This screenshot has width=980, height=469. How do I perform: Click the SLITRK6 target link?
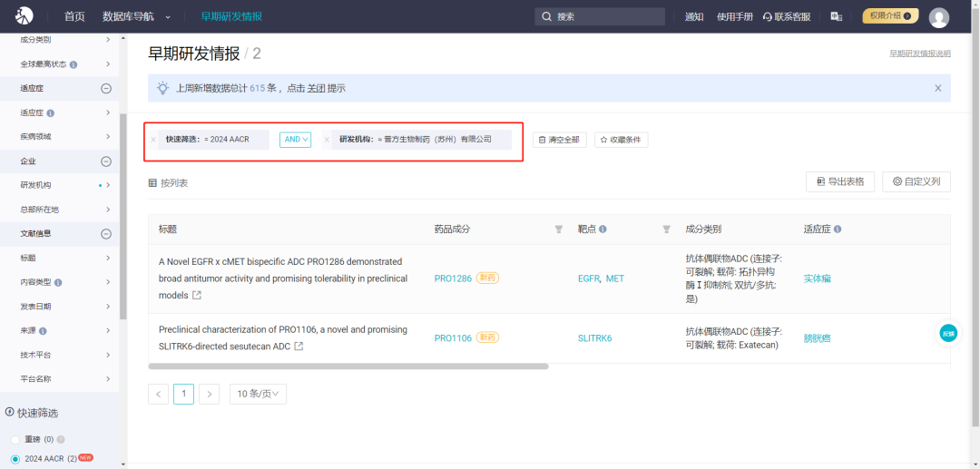tap(595, 337)
